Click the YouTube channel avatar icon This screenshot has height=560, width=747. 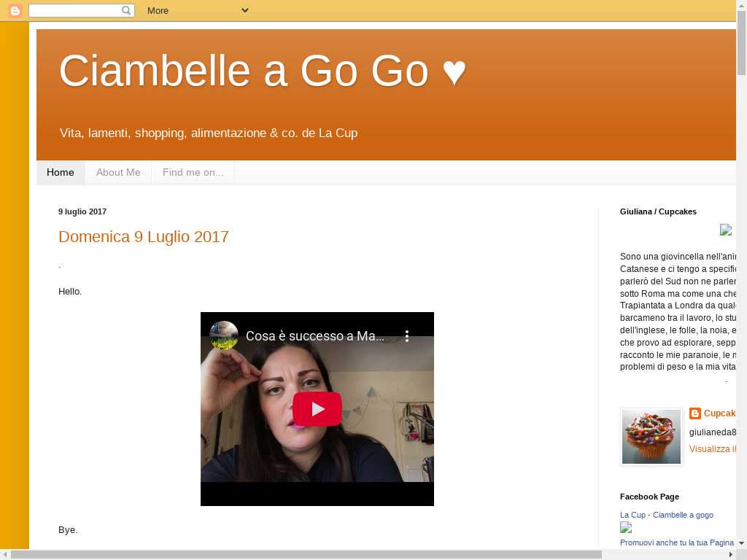(224, 335)
